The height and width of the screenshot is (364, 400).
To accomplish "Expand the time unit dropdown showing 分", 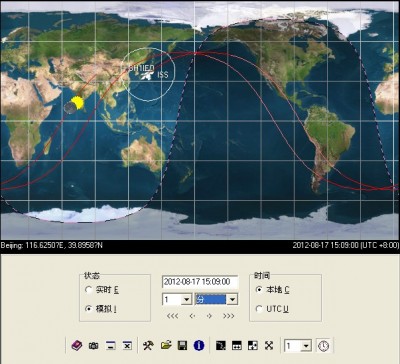I will (216, 299).
